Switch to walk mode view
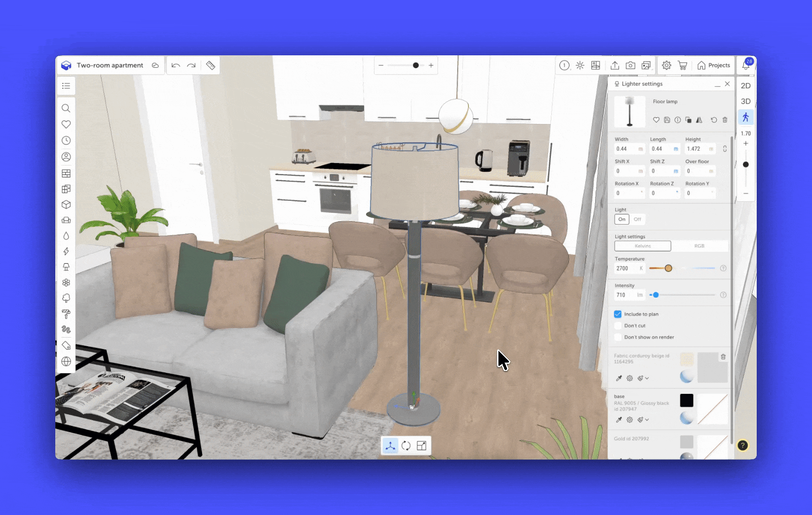812x515 pixels. [746, 117]
